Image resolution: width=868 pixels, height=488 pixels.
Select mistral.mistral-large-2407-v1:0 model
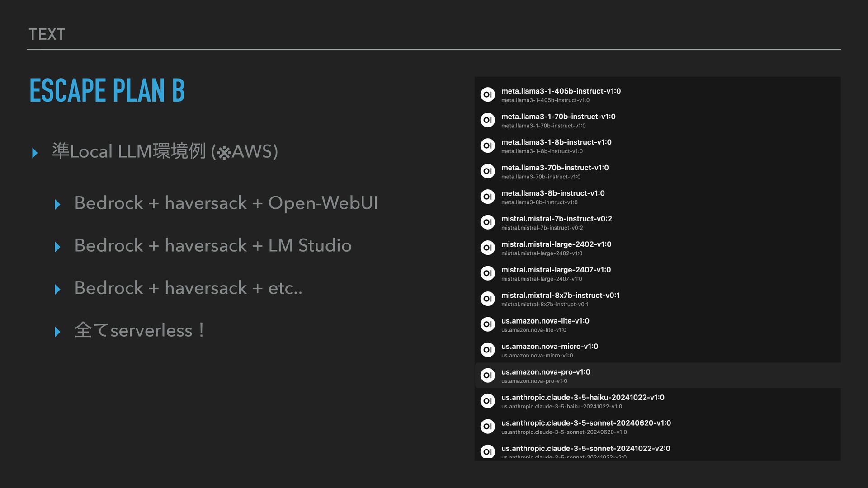coord(657,273)
